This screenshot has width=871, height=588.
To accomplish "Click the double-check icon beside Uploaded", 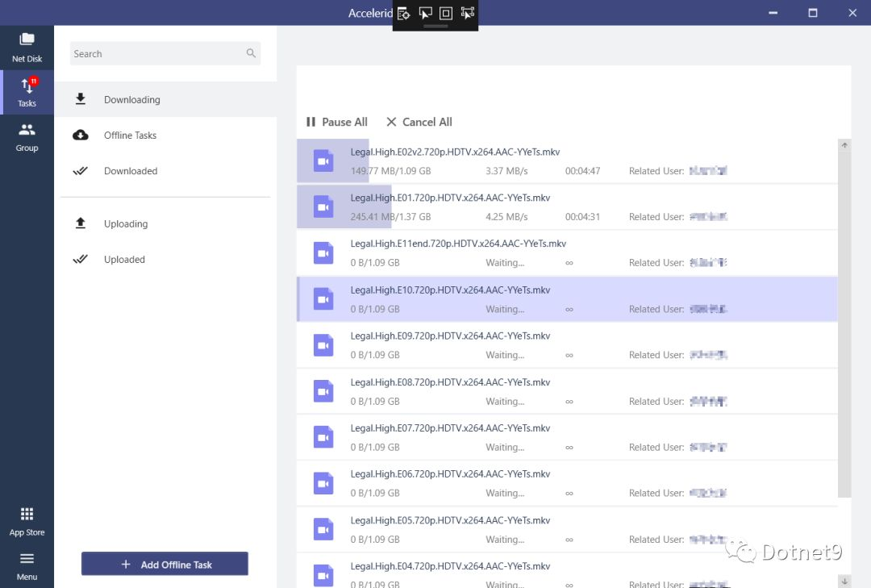I will click(81, 259).
